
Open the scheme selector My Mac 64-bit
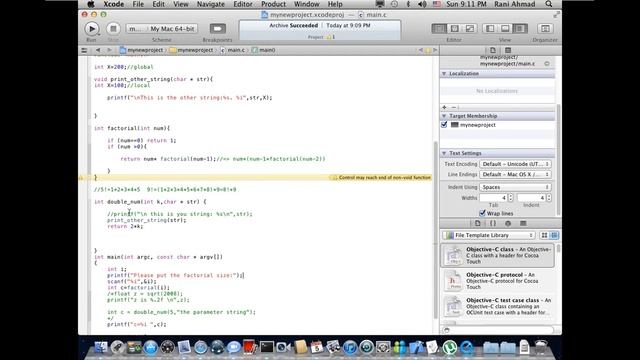click(172, 29)
